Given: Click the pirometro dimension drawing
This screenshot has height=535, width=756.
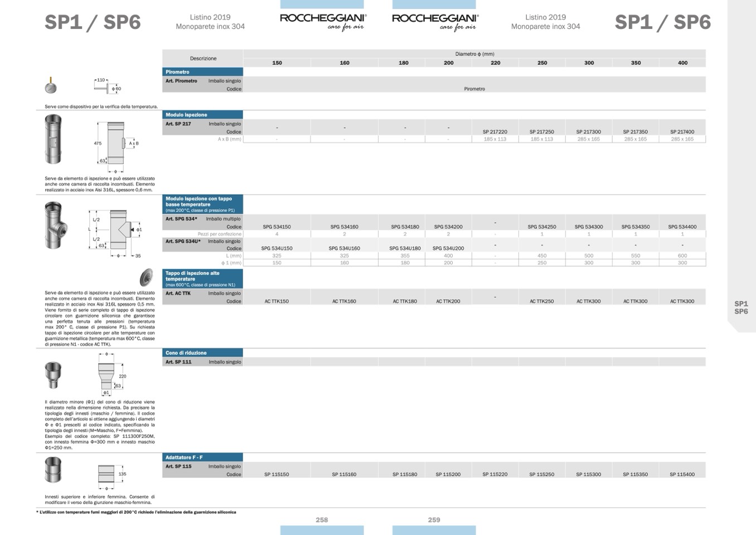Looking at the screenshot, I should 108,85.
